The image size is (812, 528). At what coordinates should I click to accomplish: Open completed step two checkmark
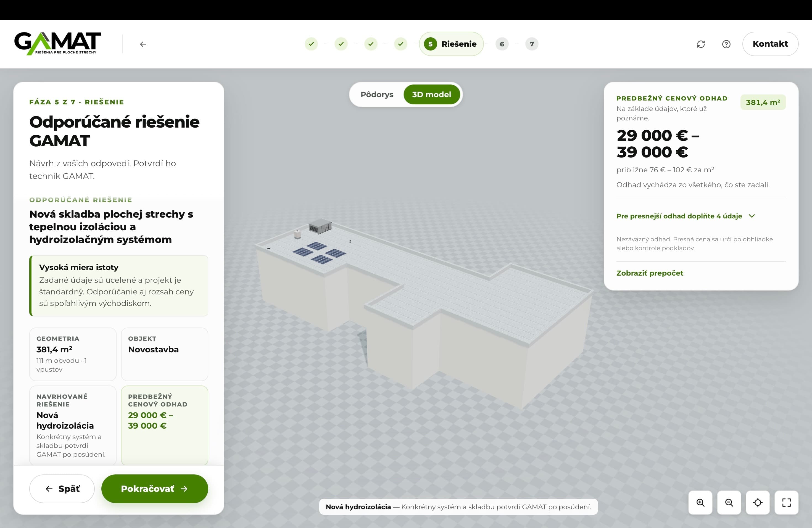click(x=341, y=44)
